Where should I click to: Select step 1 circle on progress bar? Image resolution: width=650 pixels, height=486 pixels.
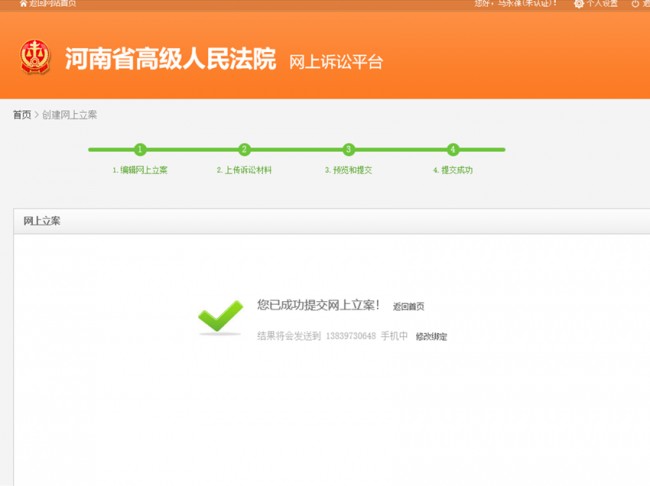(140, 149)
